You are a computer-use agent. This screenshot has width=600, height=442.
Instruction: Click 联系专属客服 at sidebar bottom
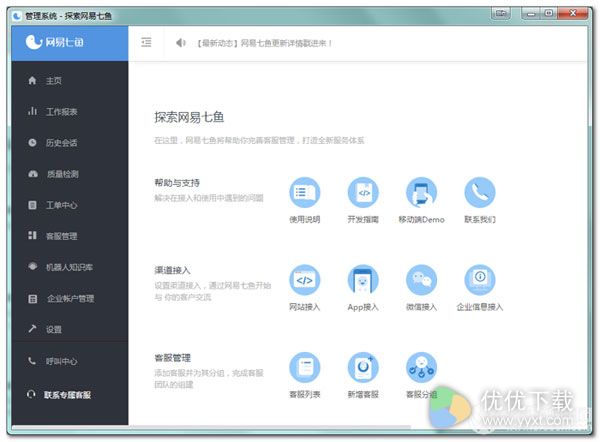point(70,395)
